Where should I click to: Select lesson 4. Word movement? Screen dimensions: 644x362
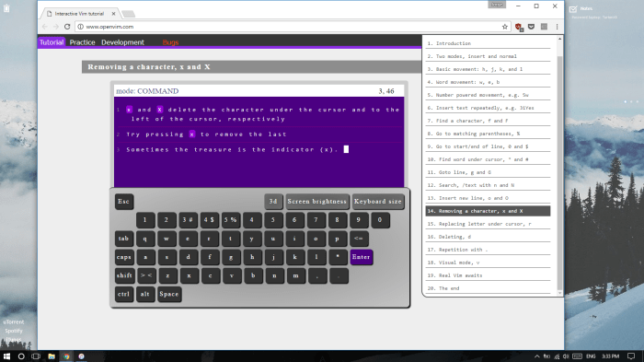488,82
